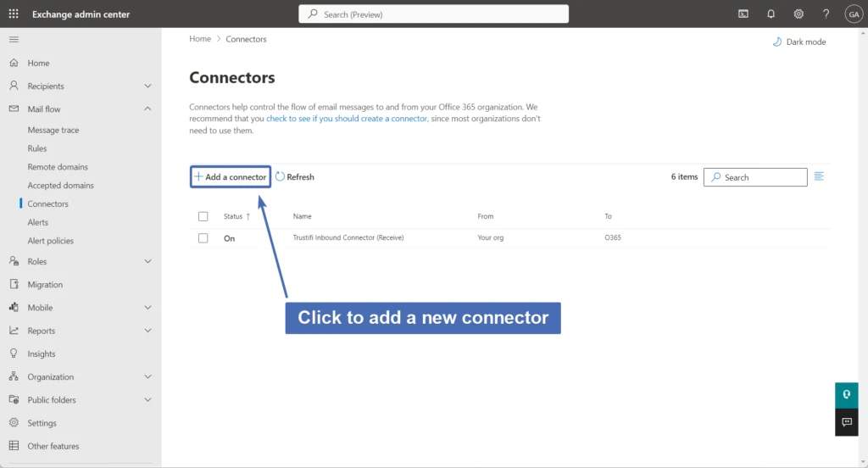The height and width of the screenshot is (468, 868).
Task: Open the Cloud Shell terminal icon
Action: 743,14
